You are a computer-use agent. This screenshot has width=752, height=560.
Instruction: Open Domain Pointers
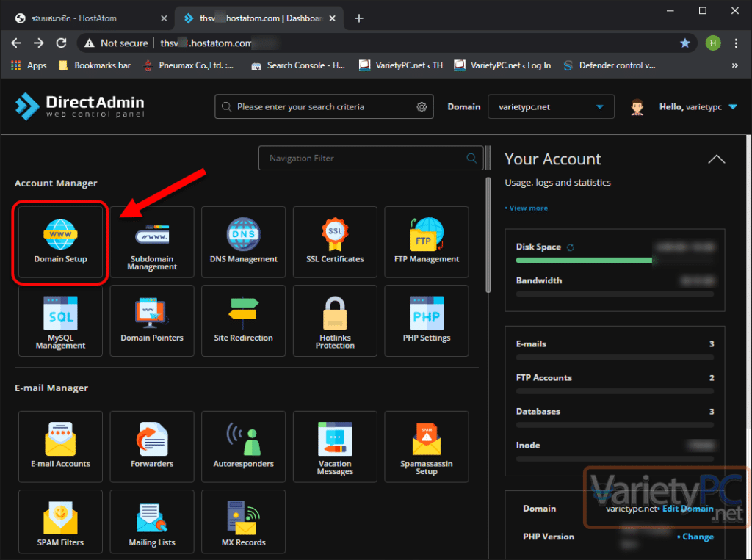click(x=152, y=321)
